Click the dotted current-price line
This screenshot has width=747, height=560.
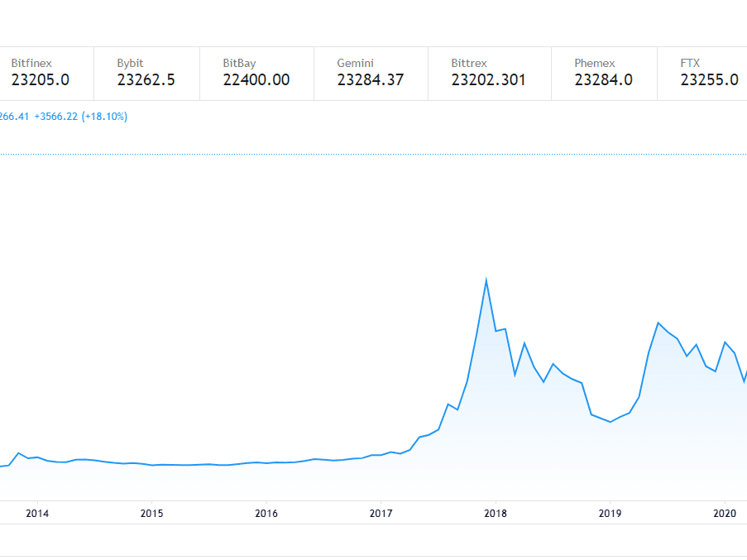(374, 155)
